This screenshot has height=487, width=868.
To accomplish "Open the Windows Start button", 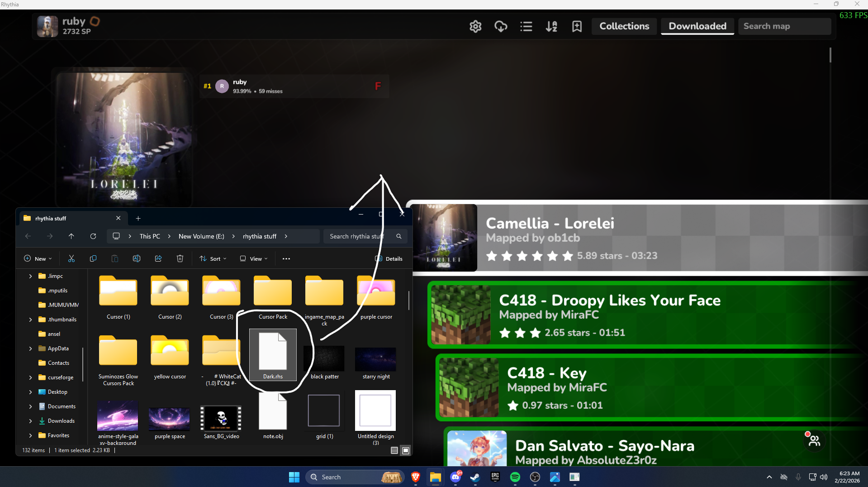I will (x=294, y=477).
